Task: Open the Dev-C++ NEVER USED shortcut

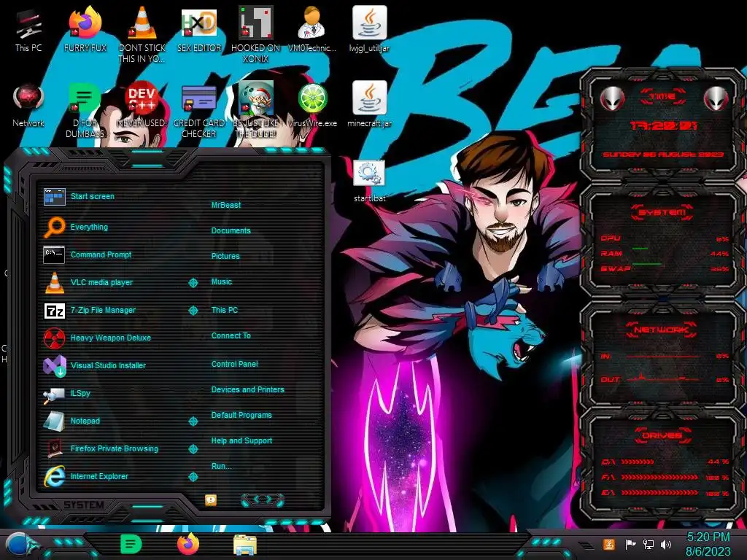Action: (142, 105)
